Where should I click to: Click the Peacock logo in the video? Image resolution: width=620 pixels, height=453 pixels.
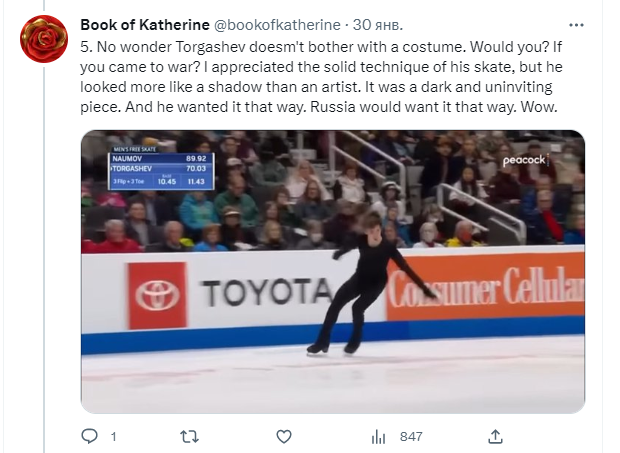pos(523,160)
